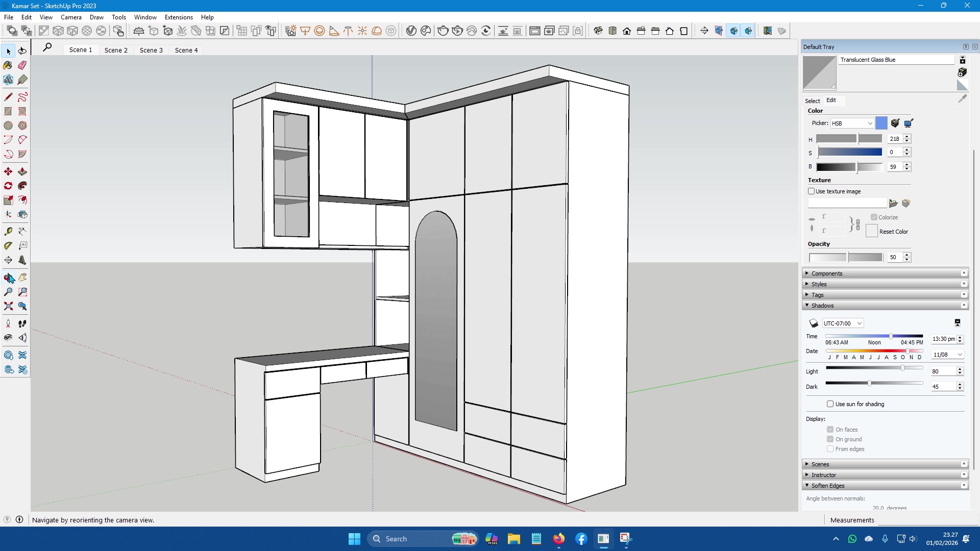Viewport: 980px width, 551px height.
Task: Enable Use texture image checkbox
Action: 811,191
